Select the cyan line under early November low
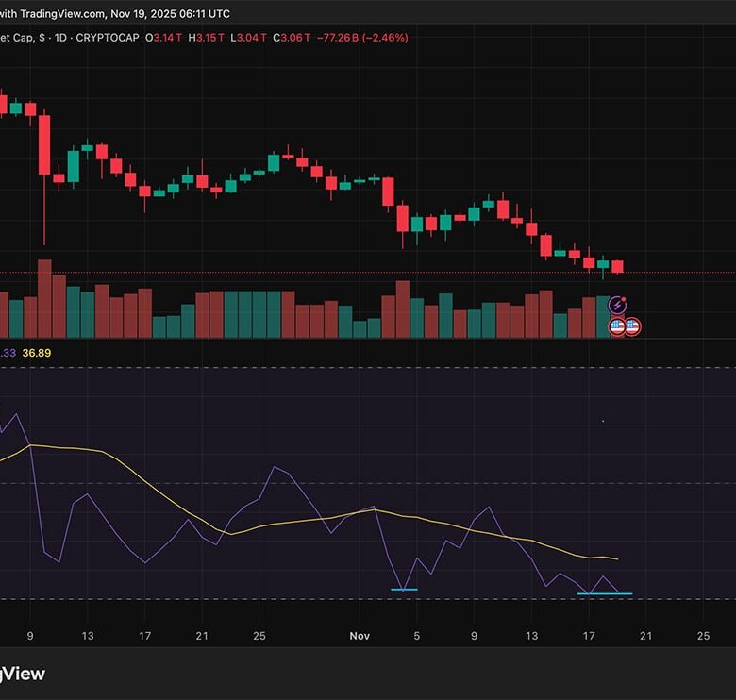Viewport: 736px width, 700px height. coord(404,590)
